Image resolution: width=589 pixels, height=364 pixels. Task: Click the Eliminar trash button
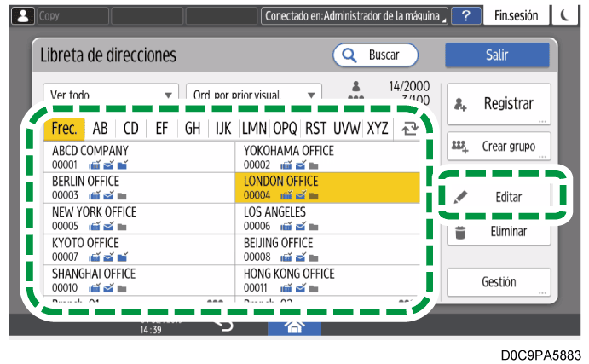(499, 232)
